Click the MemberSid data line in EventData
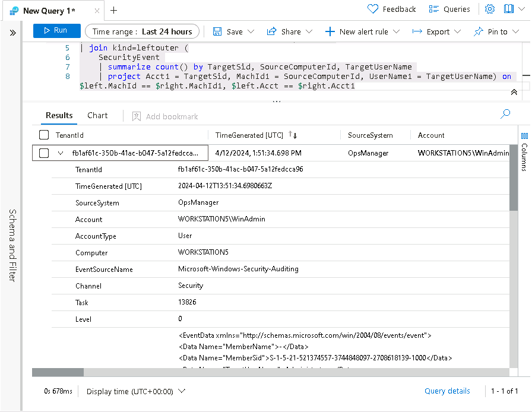Viewport: 532px width, 412px height. click(315, 358)
